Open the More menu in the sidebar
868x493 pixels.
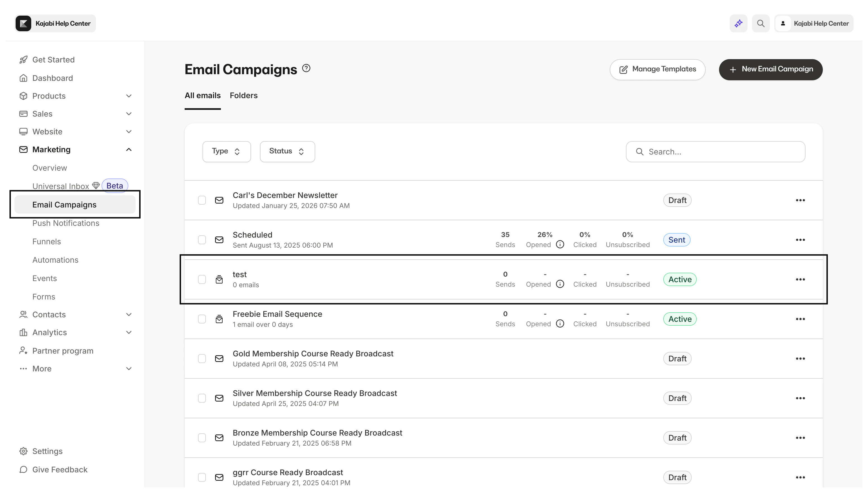41,368
